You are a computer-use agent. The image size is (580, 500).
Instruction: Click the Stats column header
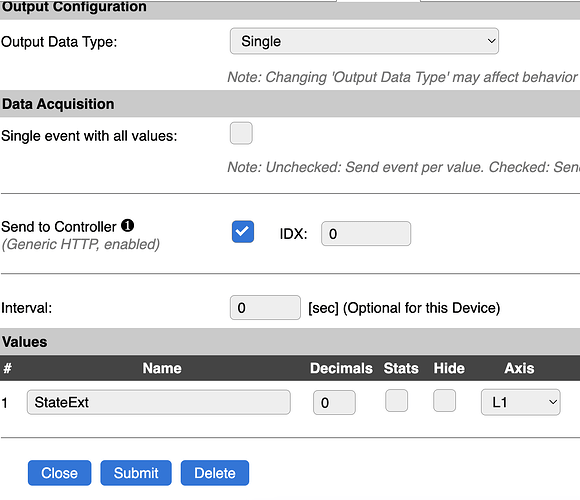tap(401, 368)
